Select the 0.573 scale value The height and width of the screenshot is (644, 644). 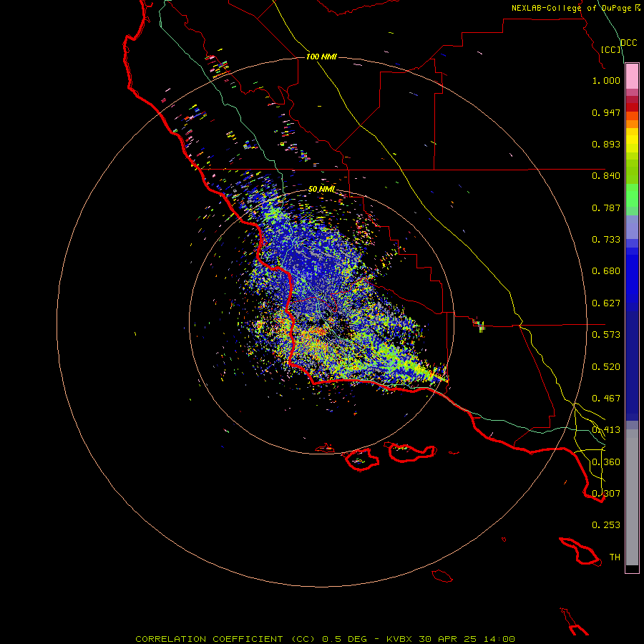[x=606, y=335]
